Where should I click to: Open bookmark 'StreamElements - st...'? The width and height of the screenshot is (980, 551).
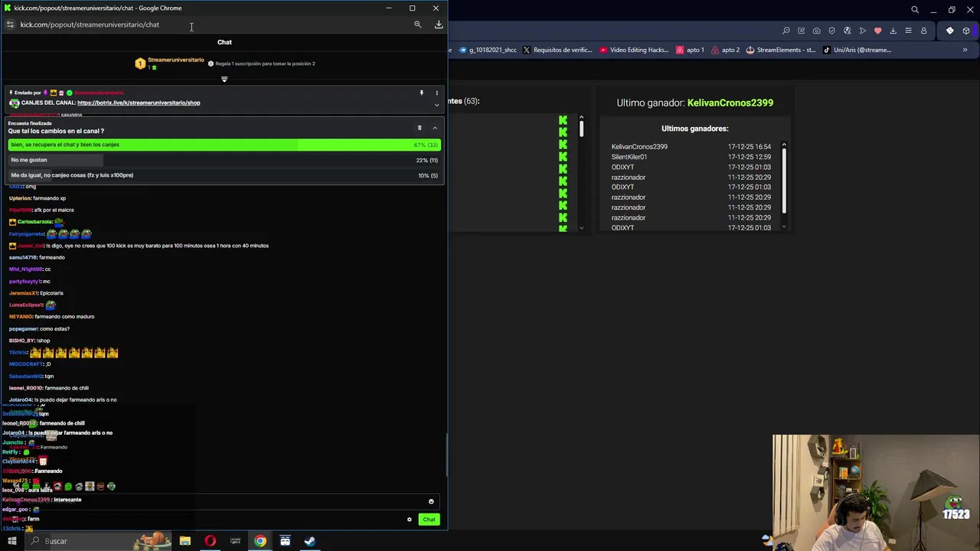pos(781,50)
